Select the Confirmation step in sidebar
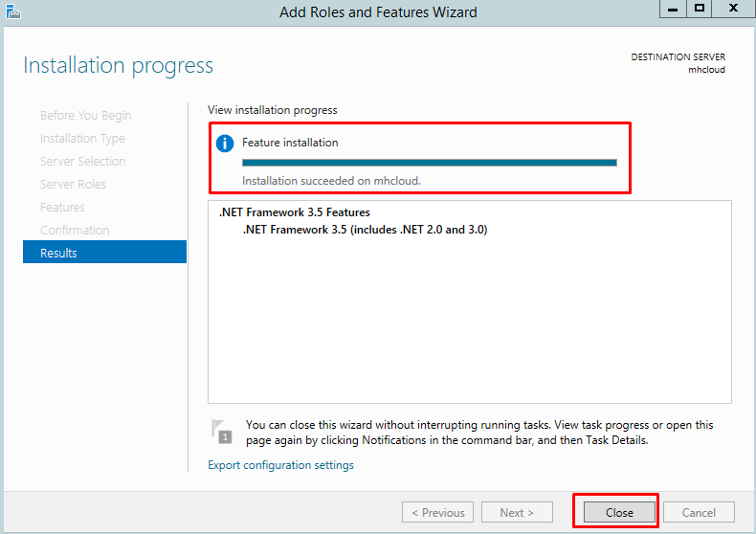 pos(75,230)
